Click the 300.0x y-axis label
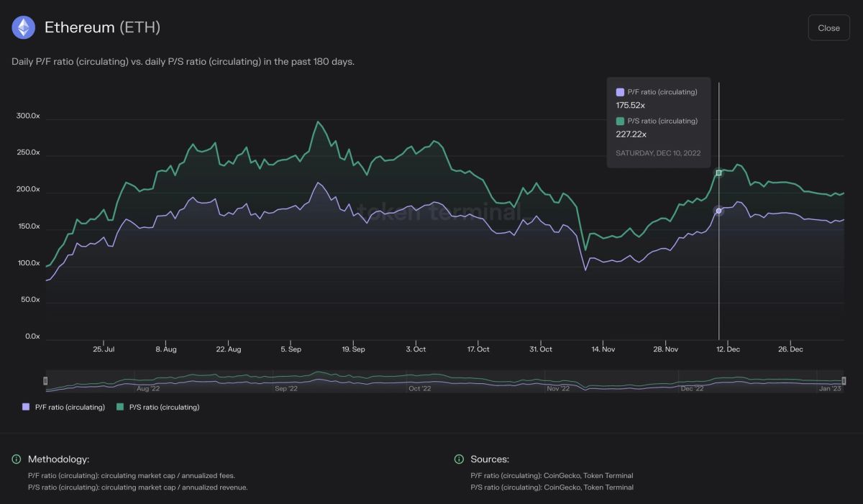863x504 pixels. [28, 116]
